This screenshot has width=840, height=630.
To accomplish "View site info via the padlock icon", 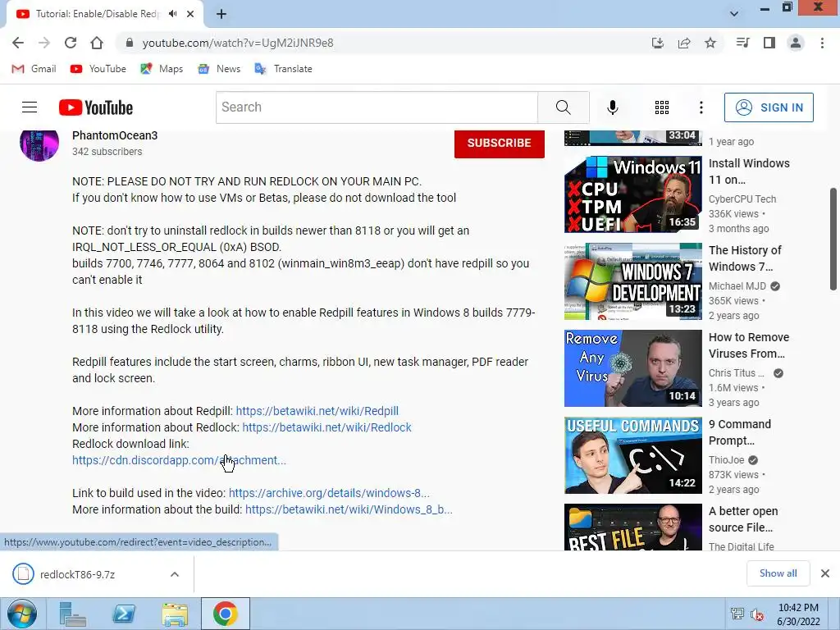I will 129,43.
